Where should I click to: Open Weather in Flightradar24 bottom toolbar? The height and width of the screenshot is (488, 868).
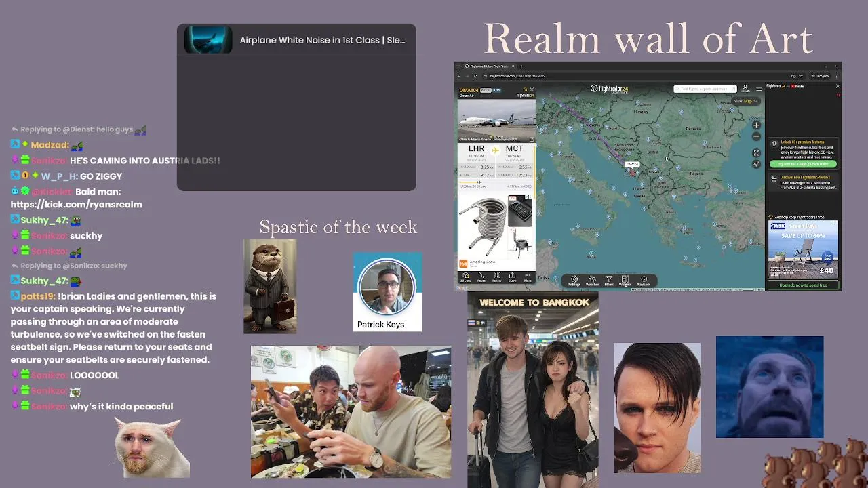point(592,280)
